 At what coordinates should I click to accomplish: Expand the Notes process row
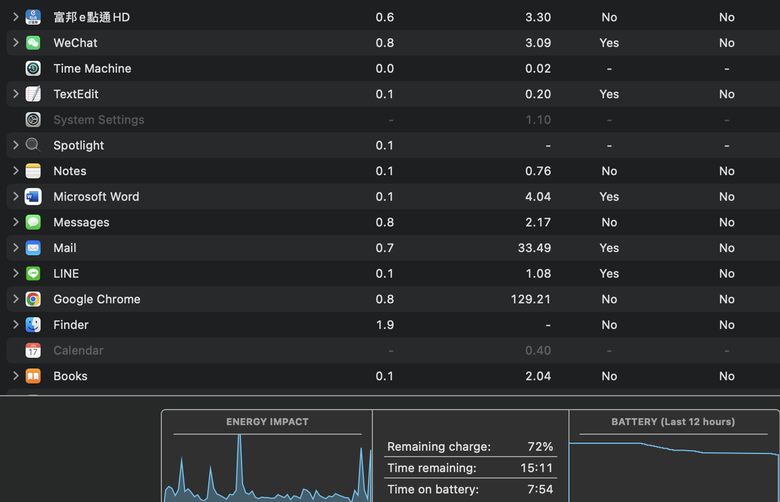tap(15, 171)
